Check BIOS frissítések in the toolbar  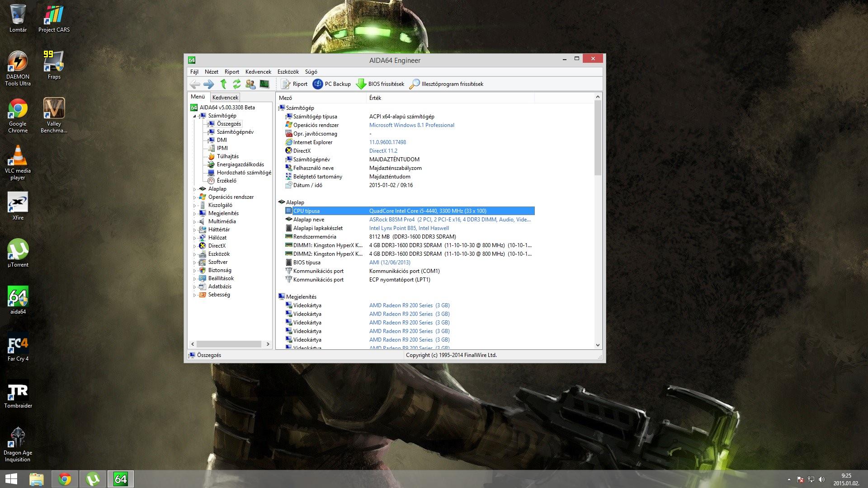pos(380,84)
